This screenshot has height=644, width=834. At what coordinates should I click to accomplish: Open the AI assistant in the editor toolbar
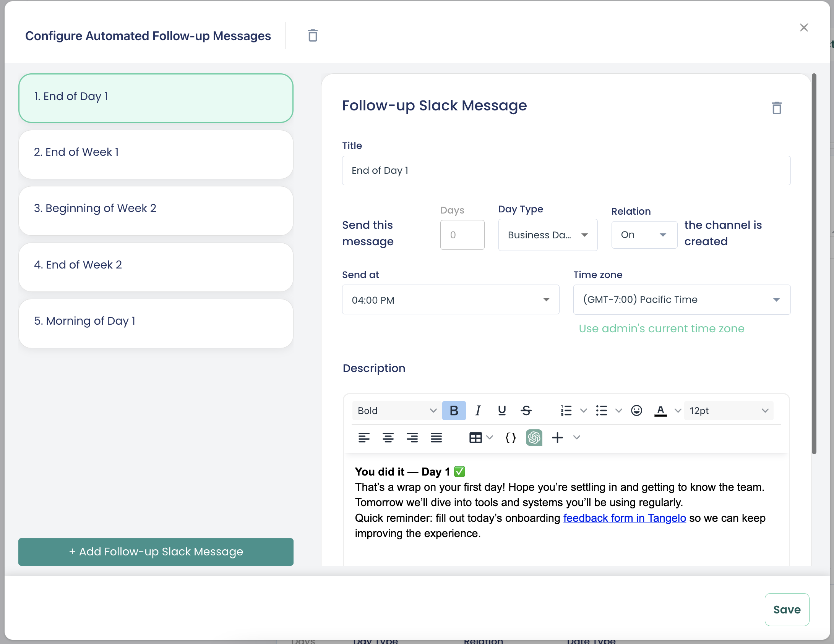click(534, 438)
